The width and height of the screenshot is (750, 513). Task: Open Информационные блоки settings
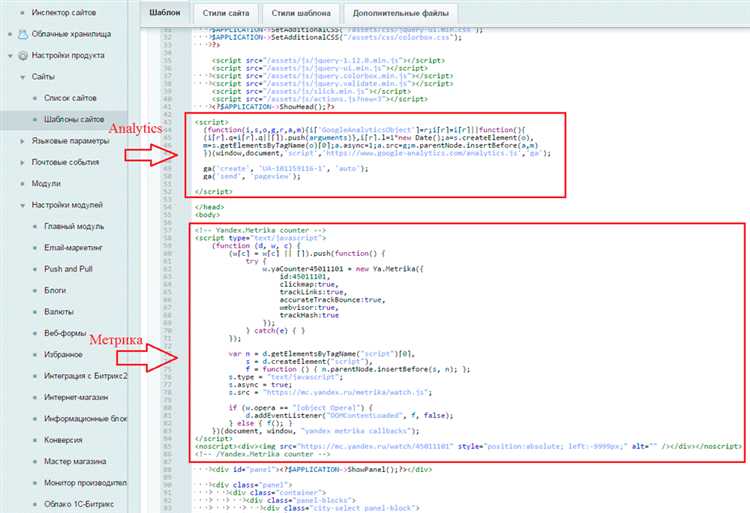click(86, 418)
